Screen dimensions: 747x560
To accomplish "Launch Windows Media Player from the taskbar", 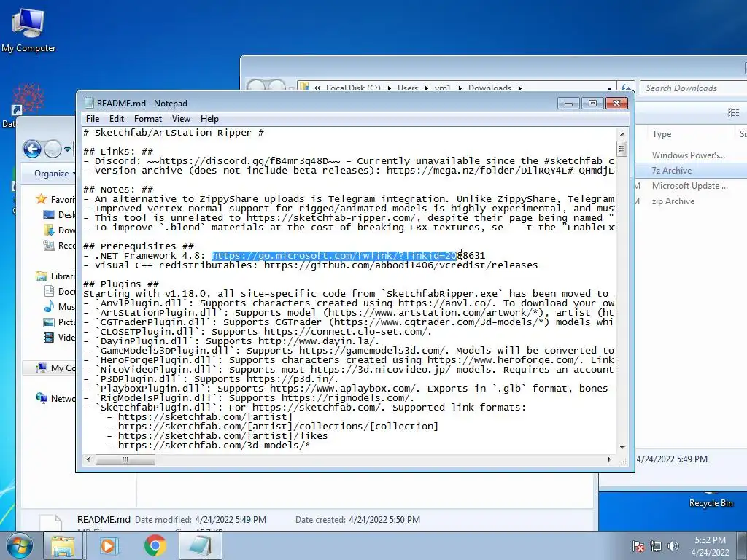I will click(109, 545).
